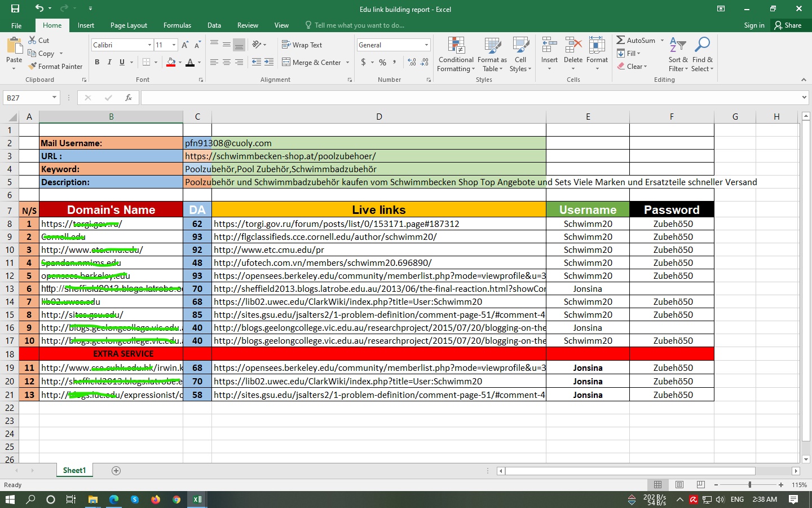Open the Formulas ribbon tab
812x508 pixels.
point(177,25)
